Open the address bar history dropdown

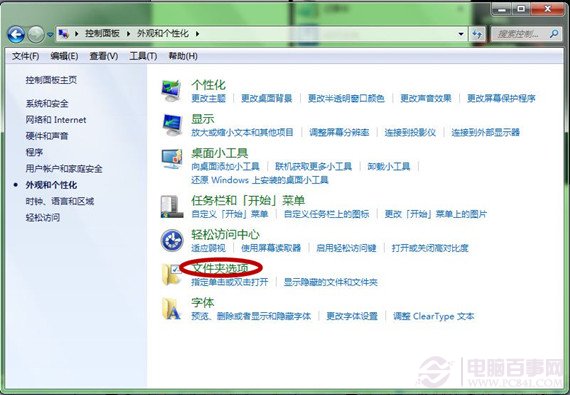[x=461, y=34]
